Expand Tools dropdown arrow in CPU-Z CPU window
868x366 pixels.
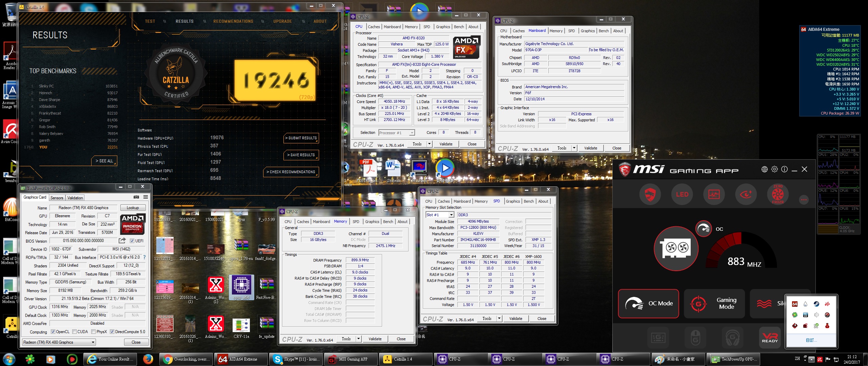(429, 144)
